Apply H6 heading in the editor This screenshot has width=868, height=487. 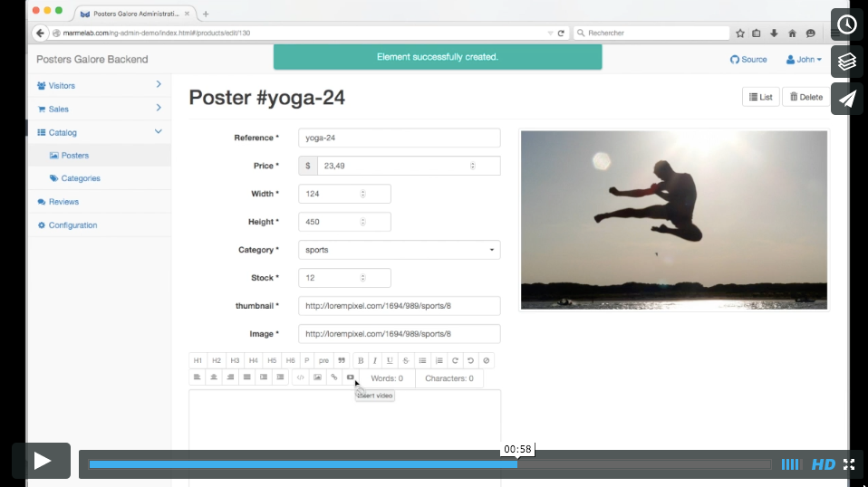pos(290,360)
